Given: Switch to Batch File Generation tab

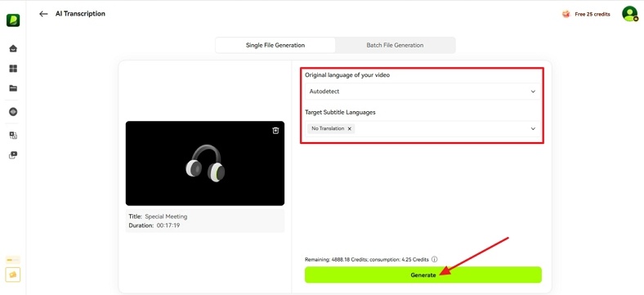Looking at the screenshot, I should [x=395, y=45].
